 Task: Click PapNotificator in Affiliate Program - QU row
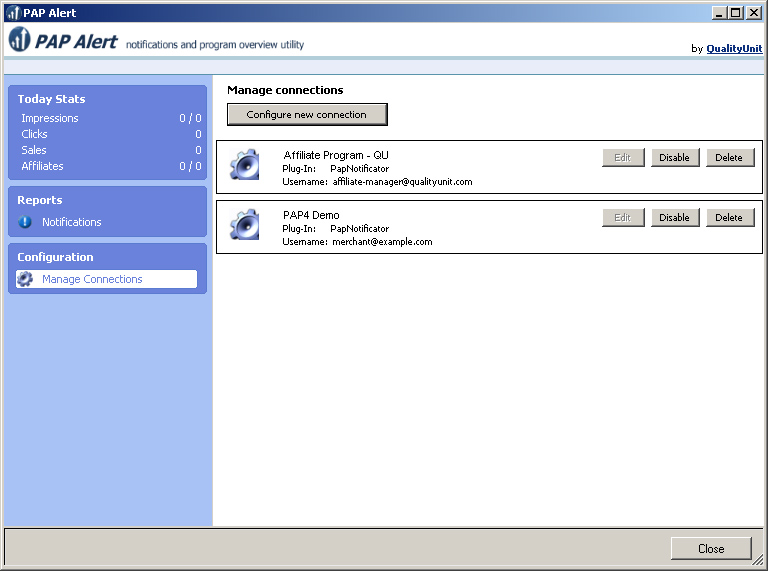[x=360, y=168]
